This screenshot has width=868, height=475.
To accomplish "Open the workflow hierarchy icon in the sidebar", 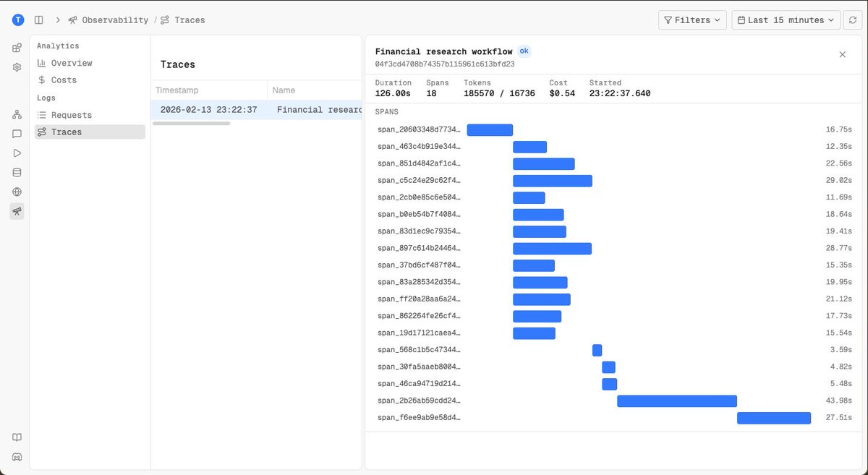I will (17, 114).
